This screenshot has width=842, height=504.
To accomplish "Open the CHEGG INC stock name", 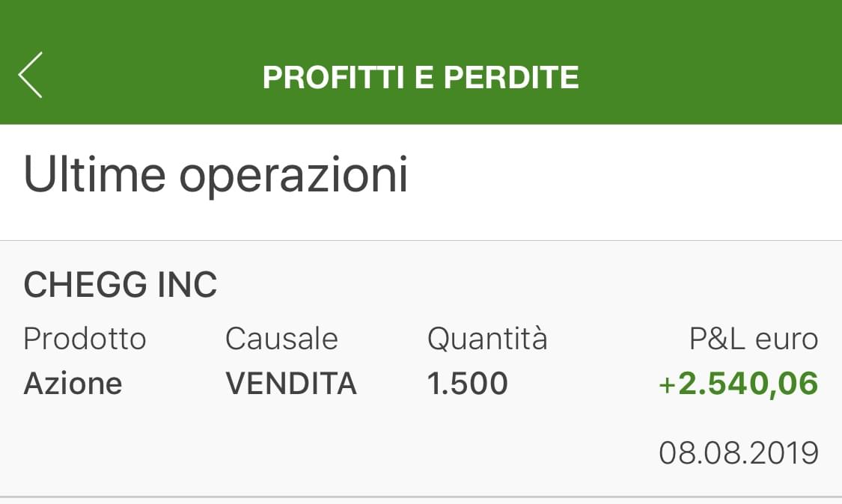I will coord(120,285).
